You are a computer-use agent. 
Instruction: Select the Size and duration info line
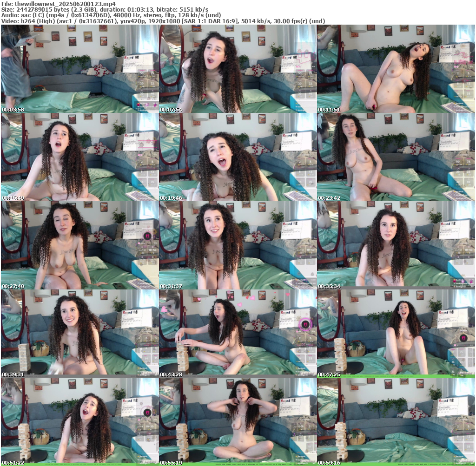[x=105, y=9]
